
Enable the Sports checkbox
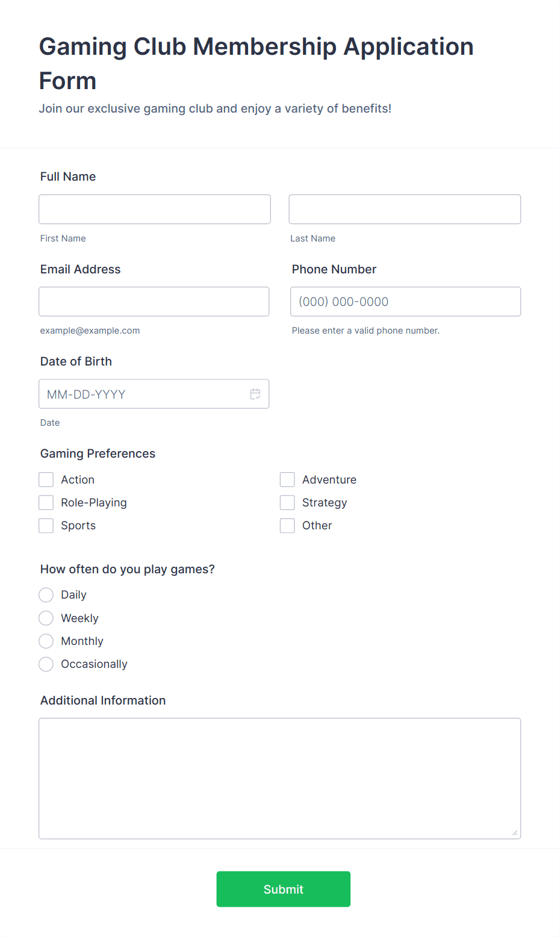[x=46, y=525]
